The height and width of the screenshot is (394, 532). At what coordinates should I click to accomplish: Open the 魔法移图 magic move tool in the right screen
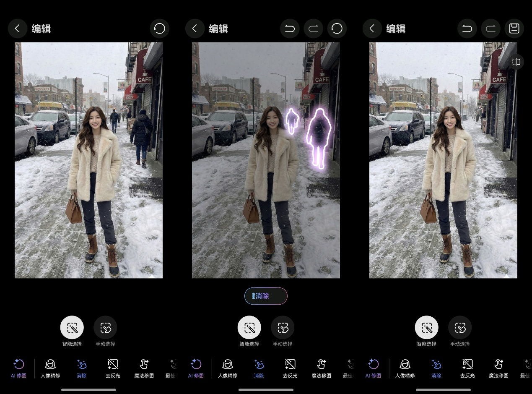[x=498, y=368]
